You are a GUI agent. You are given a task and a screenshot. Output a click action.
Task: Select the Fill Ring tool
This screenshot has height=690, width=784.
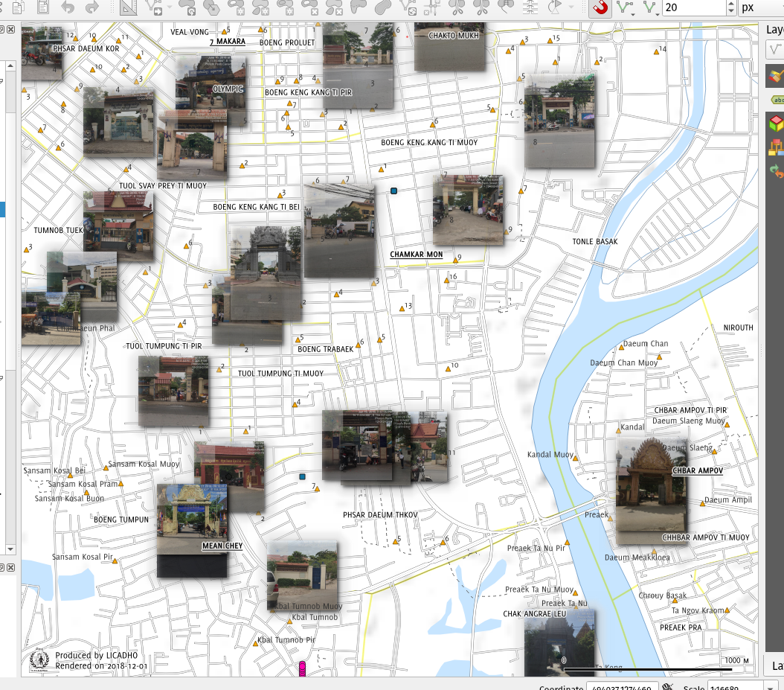(x=285, y=7)
